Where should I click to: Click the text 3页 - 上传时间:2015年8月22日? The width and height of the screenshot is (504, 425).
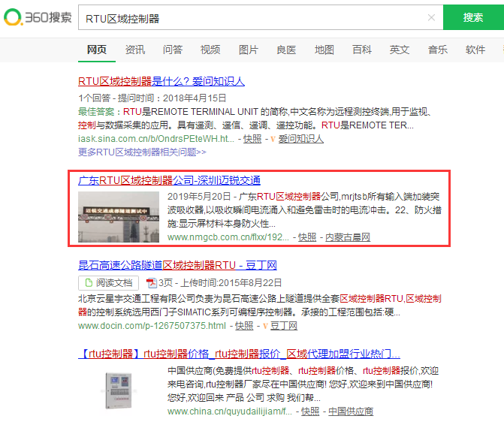pyautogui.click(x=220, y=282)
